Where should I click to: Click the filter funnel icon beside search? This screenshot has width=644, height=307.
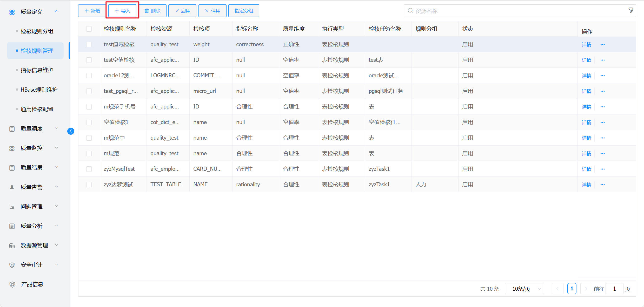(631, 10)
